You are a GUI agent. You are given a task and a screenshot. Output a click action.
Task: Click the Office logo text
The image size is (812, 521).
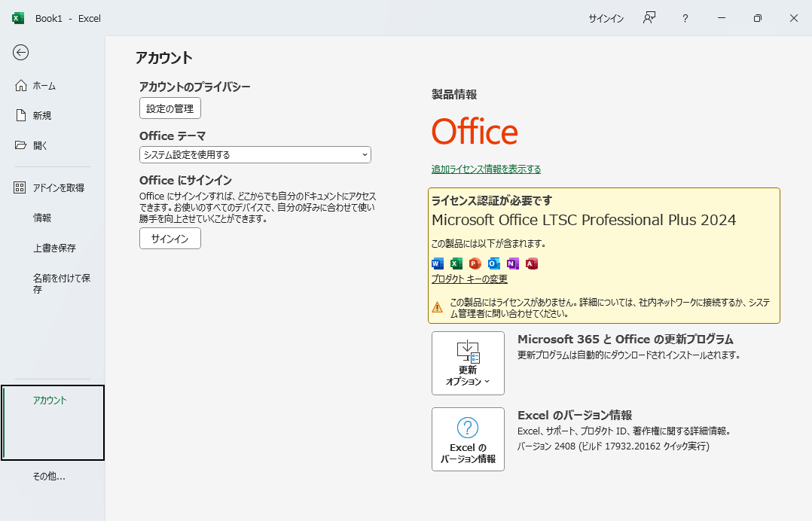475,132
